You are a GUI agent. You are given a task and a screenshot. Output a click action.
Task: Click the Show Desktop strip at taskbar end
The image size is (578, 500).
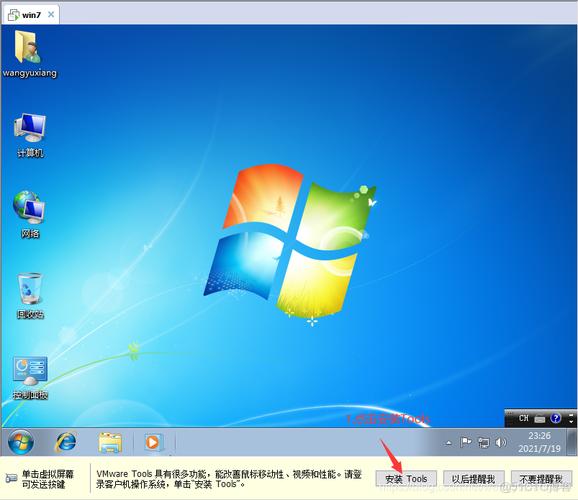(x=572, y=442)
